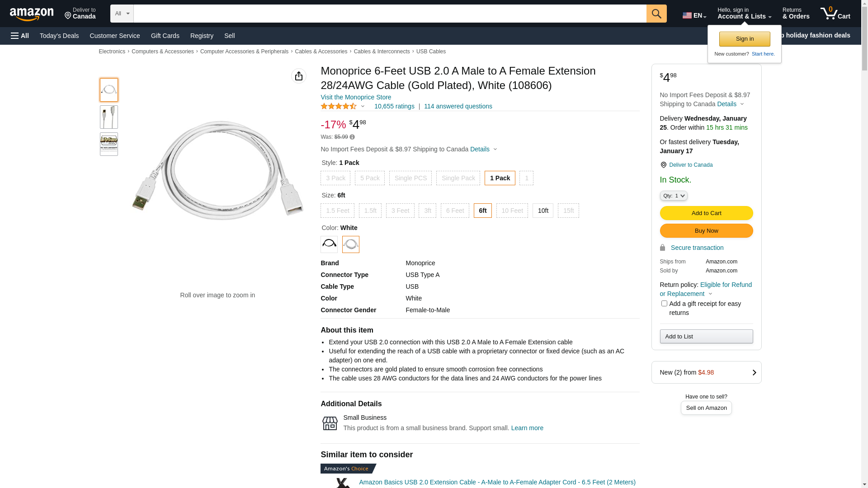Select the second product thumbnail image
Screen dimensions: 868x488
coord(109,117)
